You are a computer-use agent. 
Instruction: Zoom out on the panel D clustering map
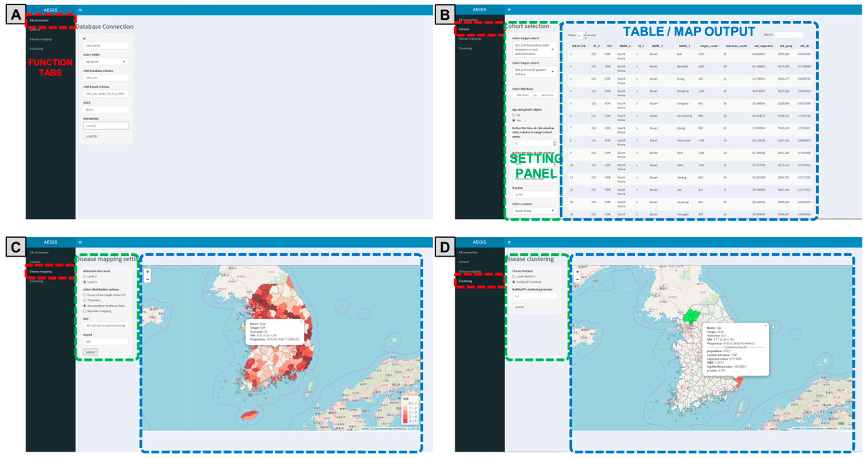(x=577, y=279)
